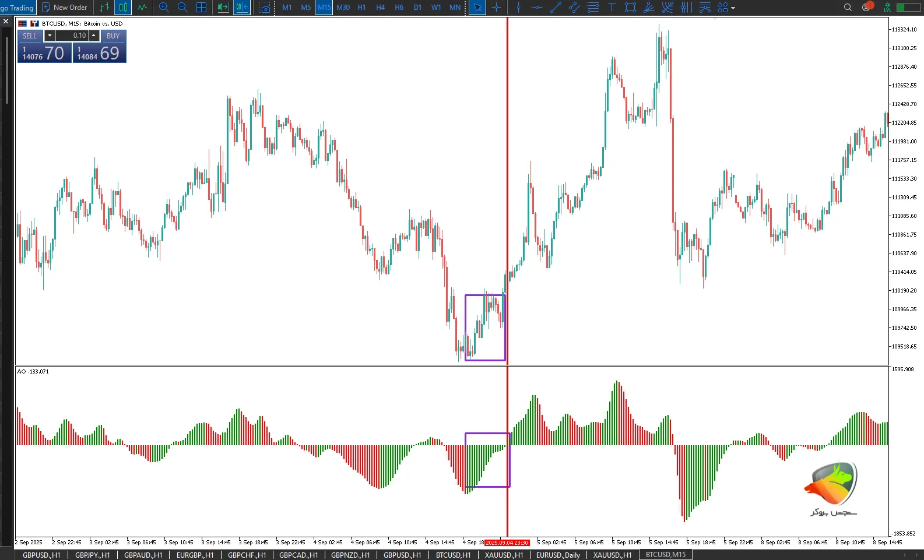Draw a horizontal line on chart
Viewport: 924px width, 560px height.
537,8
